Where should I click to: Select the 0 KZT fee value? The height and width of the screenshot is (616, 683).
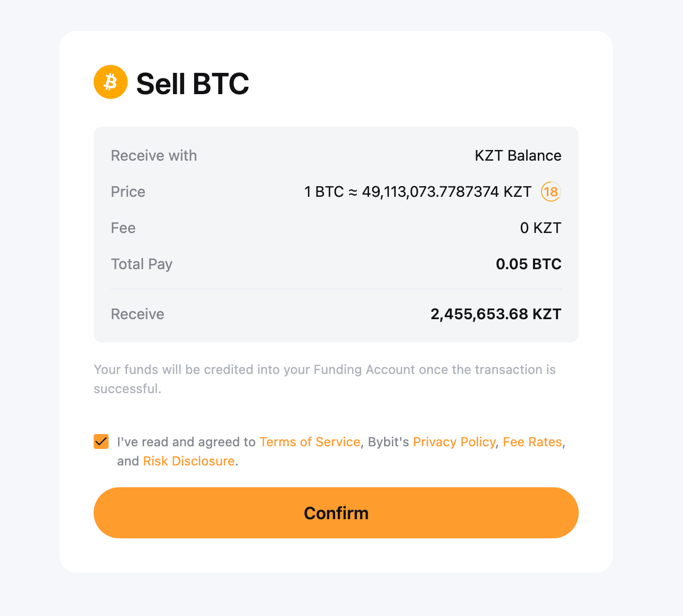[x=540, y=228]
